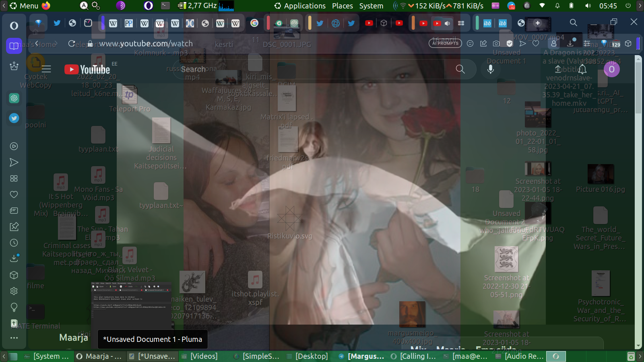Open the sidebar History clock icon
Screen dimensions: 644x362
pos(14,243)
